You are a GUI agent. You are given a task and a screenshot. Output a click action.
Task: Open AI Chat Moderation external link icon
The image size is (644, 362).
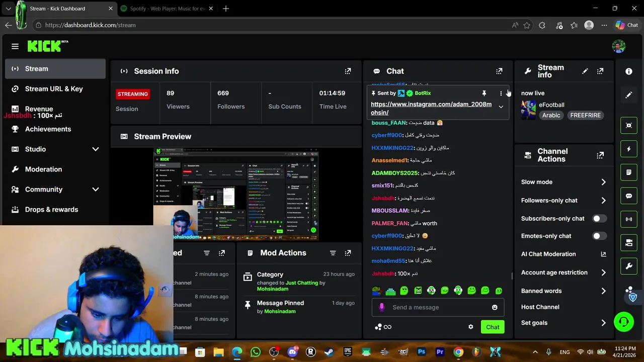pos(603,254)
